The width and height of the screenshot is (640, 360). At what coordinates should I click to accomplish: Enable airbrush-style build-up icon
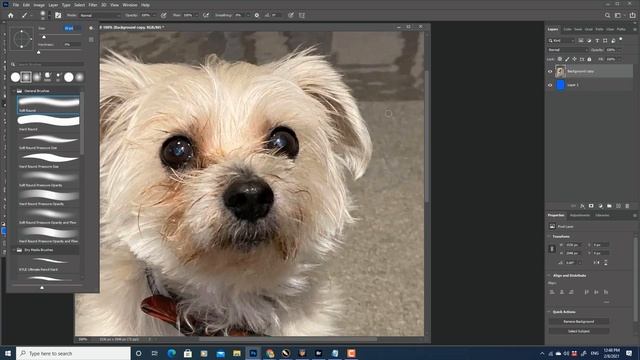coord(206,15)
